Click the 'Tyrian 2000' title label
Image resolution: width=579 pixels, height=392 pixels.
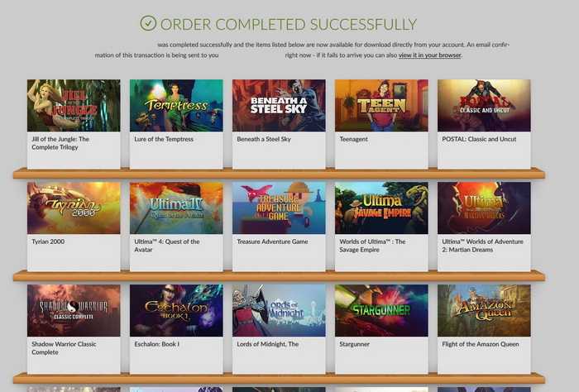(x=48, y=241)
